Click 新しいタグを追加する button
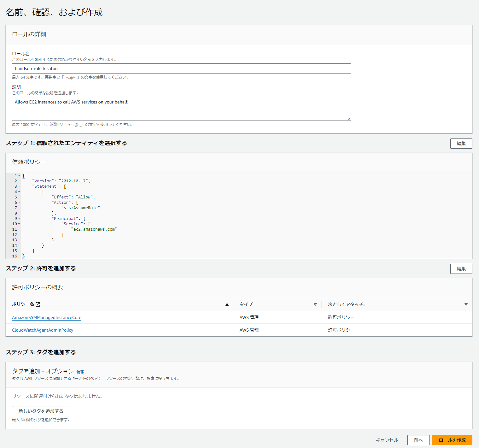Screen dimensions: 479x448 41,411
